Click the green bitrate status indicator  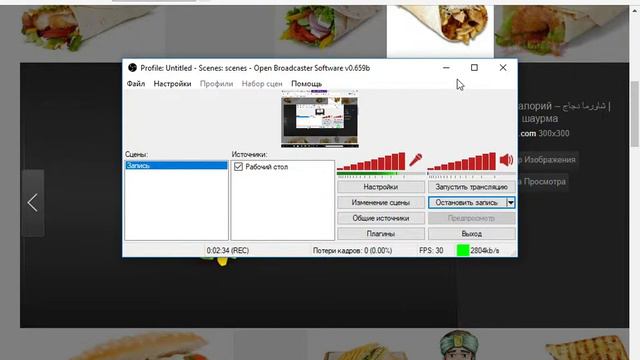click(463, 250)
